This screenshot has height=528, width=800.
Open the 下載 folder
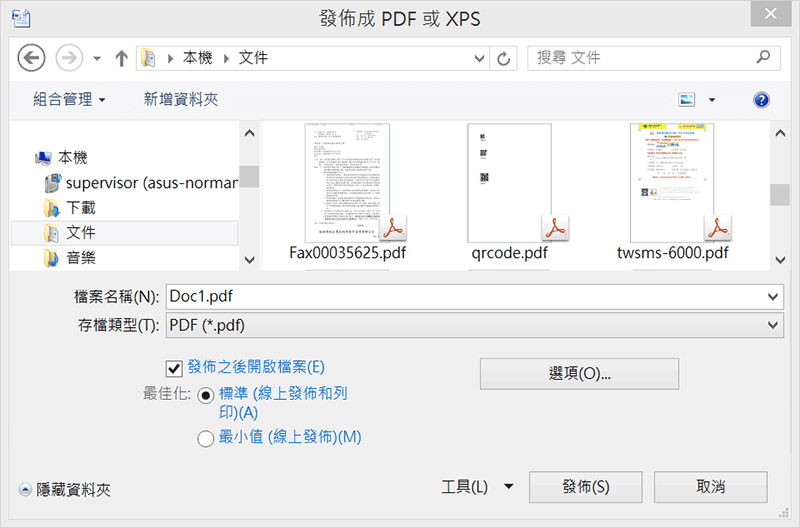(x=81, y=208)
